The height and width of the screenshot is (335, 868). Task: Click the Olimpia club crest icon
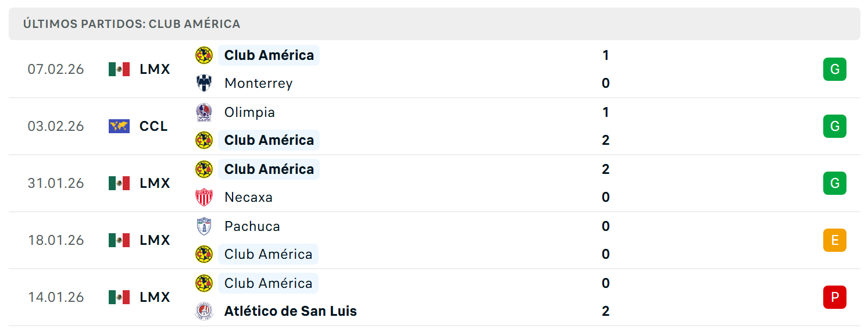click(x=204, y=112)
